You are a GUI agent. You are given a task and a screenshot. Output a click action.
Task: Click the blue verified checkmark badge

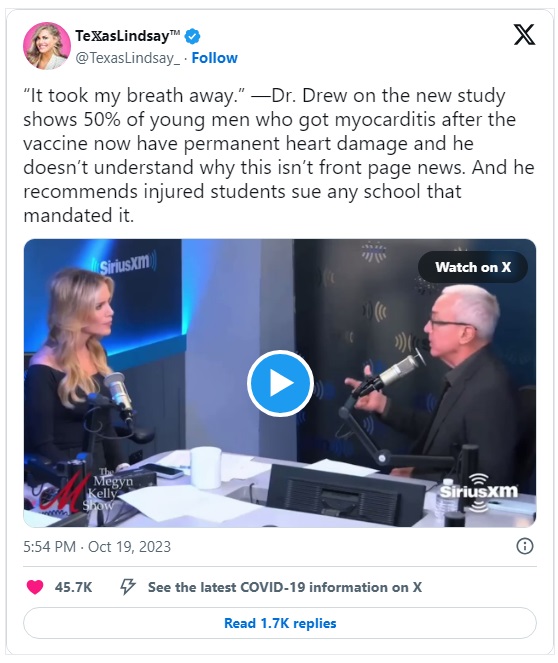click(x=193, y=36)
